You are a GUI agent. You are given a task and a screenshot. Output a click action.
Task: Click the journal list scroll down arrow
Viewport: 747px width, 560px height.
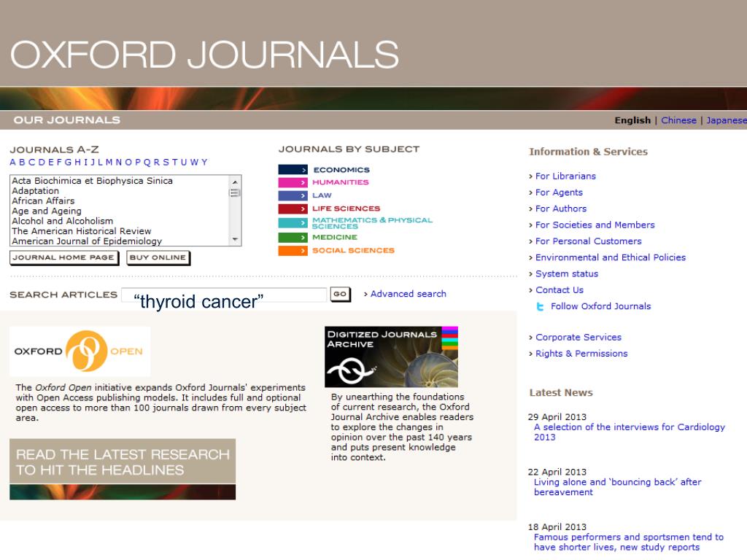[x=235, y=239]
